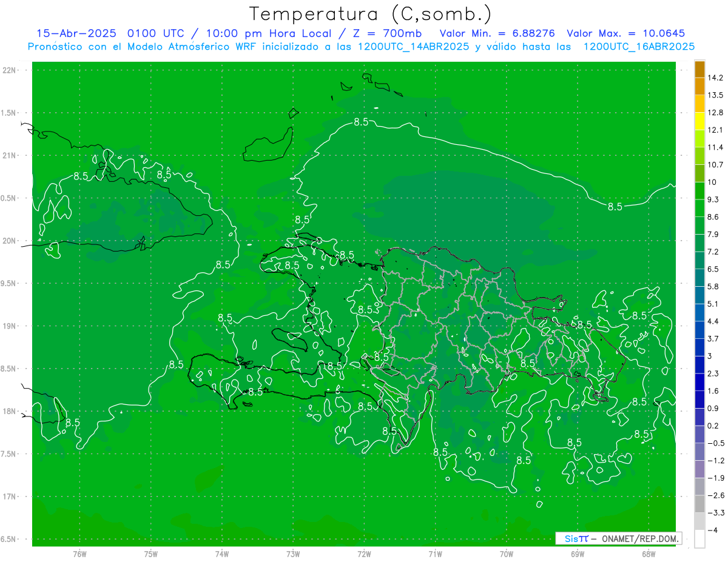Click the '70W' longitude label
The width and height of the screenshot is (728, 562).
507,554
